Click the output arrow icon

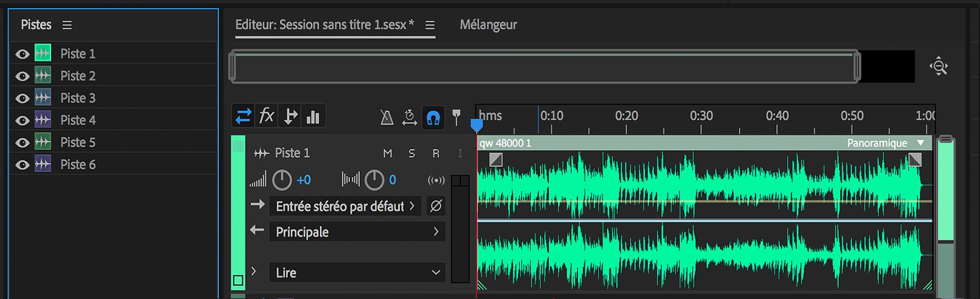point(257,230)
